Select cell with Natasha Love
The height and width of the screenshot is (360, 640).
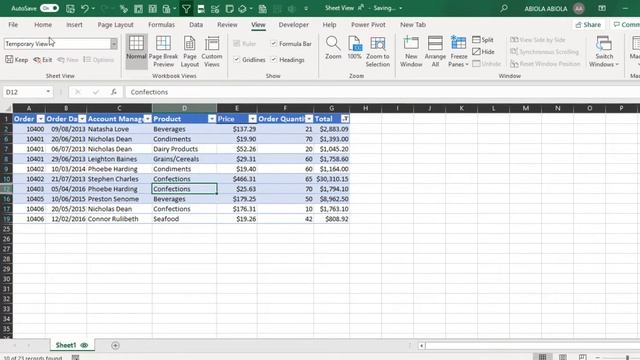tap(119, 129)
